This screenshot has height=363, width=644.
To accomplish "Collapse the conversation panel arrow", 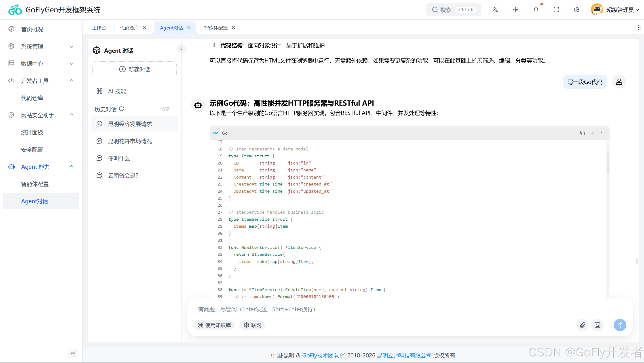I will pos(181,49).
